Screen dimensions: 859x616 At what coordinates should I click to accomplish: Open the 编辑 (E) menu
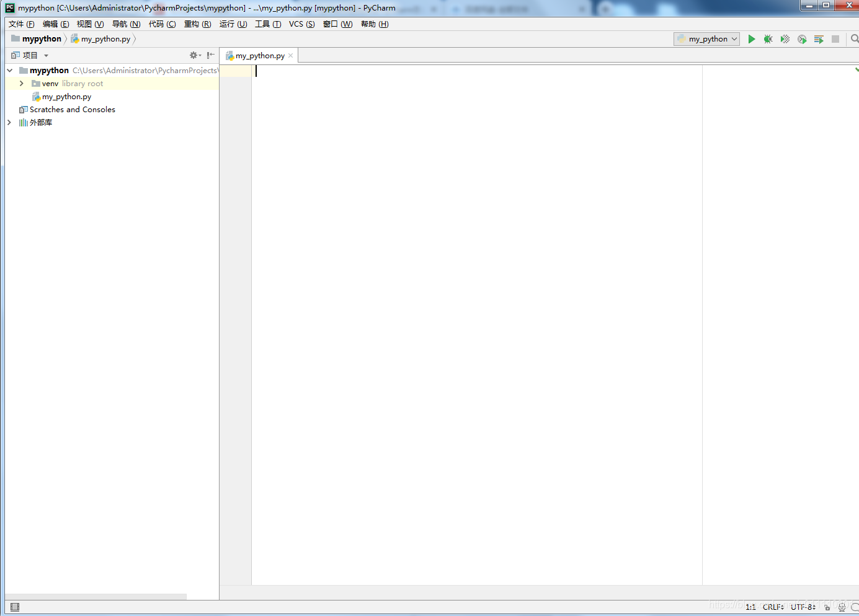(x=56, y=24)
